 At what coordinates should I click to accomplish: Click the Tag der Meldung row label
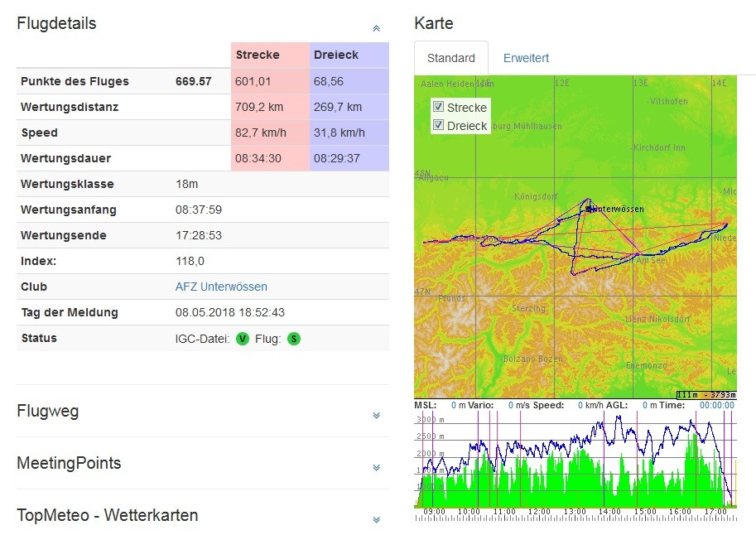[70, 312]
